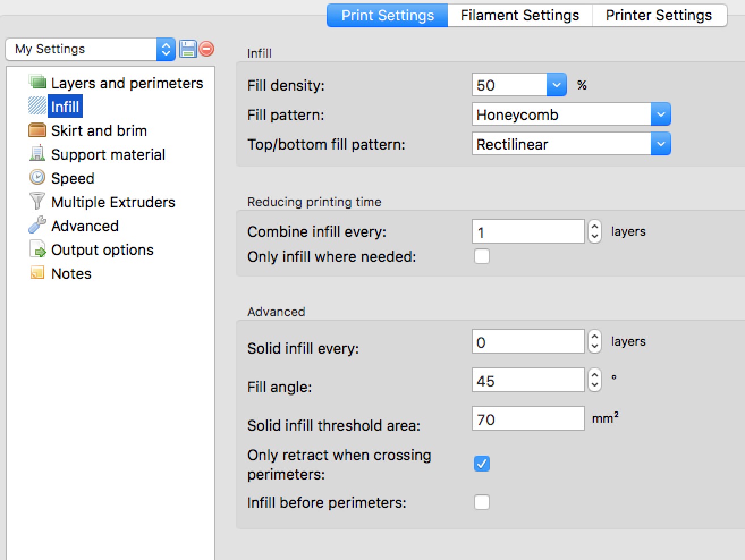Click the Skirt and brim icon
The width and height of the screenshot is (745, 560).
pyautogui.click(x=37, y=130)
